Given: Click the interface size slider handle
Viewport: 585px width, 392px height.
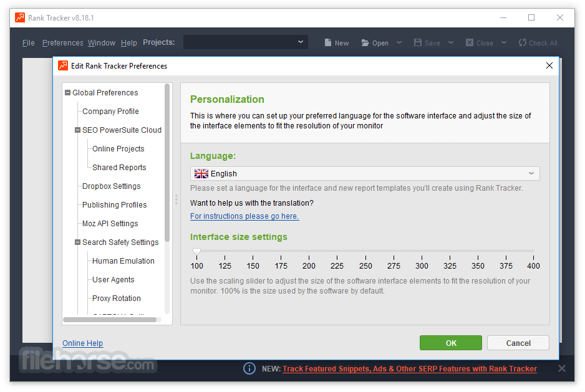Looking at the screenshot, I should point(196,251).
